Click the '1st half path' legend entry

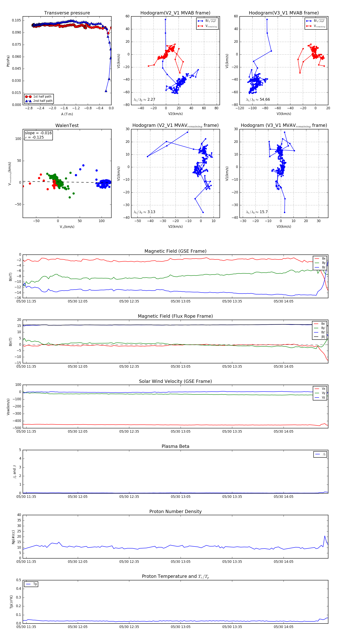point(39,96)
